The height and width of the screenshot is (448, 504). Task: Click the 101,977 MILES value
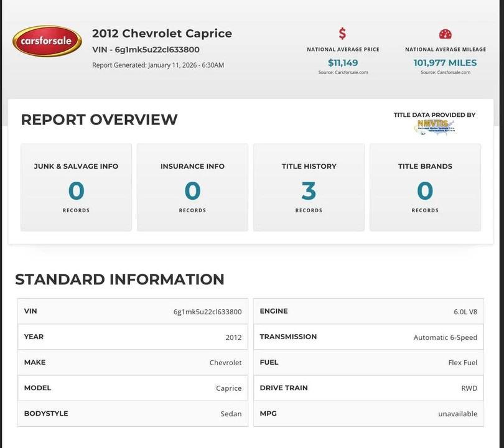[445, 63]
